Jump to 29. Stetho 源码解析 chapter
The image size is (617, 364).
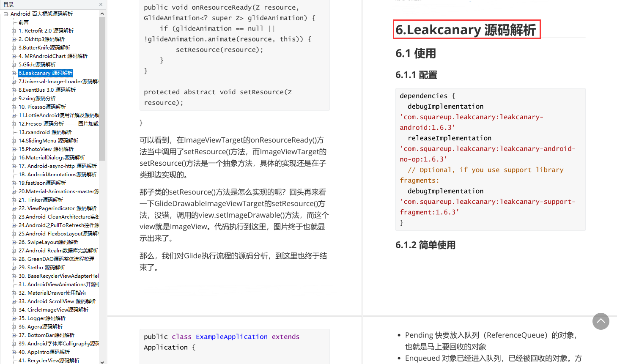tap(42, 268)
